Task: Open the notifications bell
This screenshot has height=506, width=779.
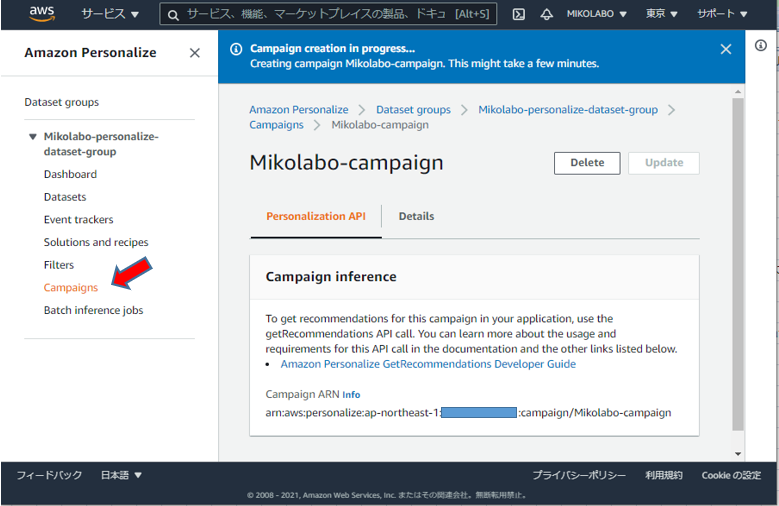Action: [546, 14]
